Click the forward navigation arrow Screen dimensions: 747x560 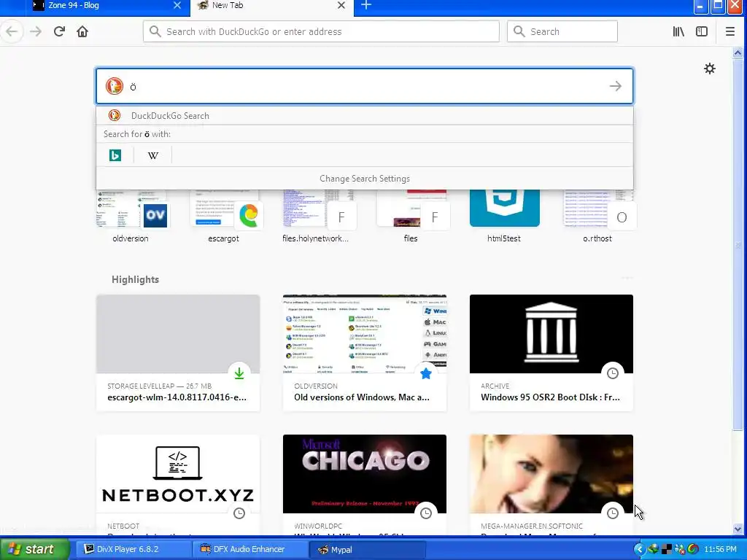pos(36,31)
